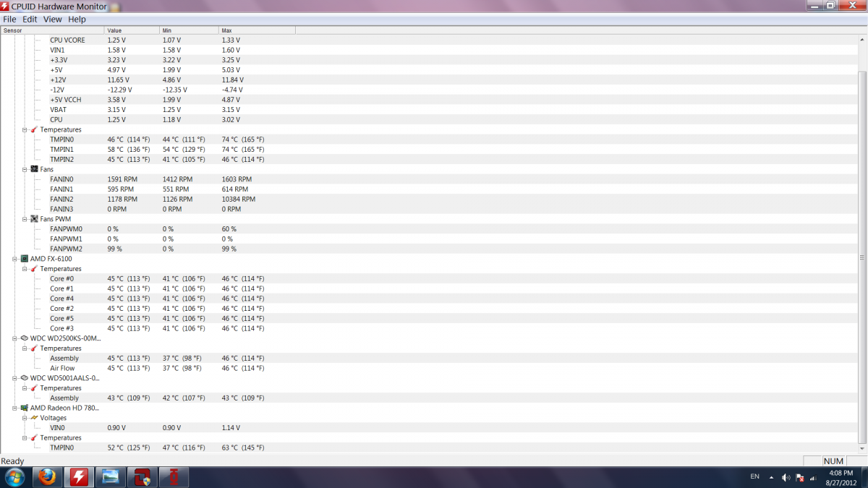Show hidden tray icons arrow
This screenshot has height=488, width=868.
click(771, 477)
